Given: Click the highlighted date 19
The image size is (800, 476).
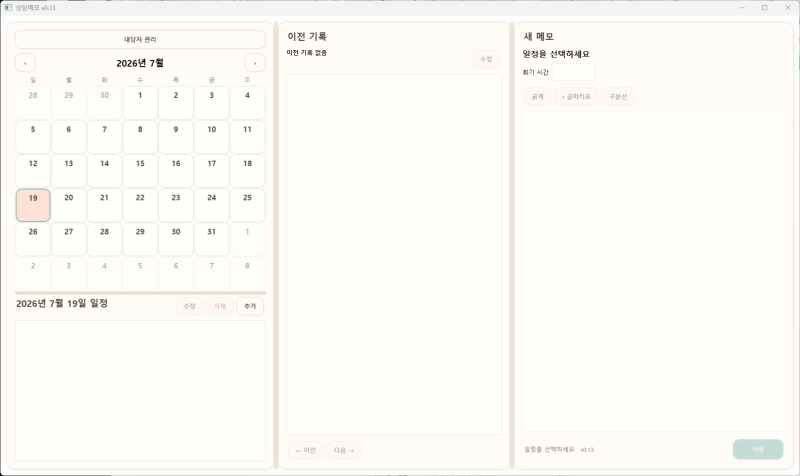Looking at the screenshot, I should click(x=33, y=205).
